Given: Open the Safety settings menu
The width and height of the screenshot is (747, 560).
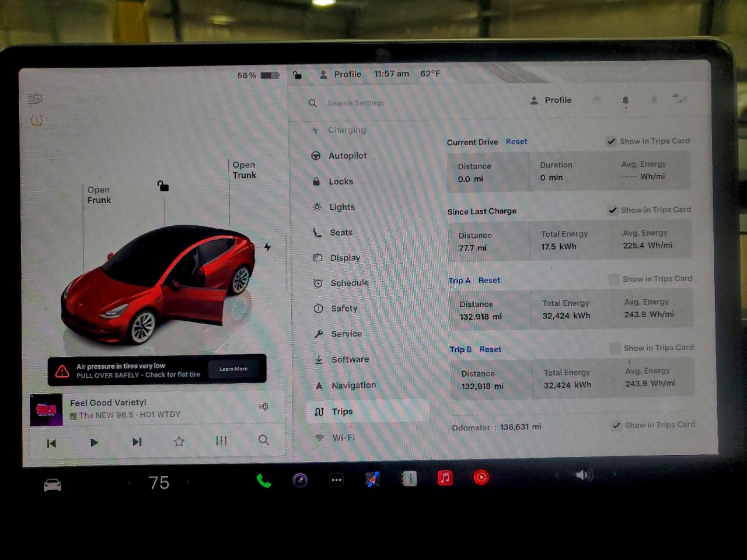Looking at the screenshot, I should [336, 308].
